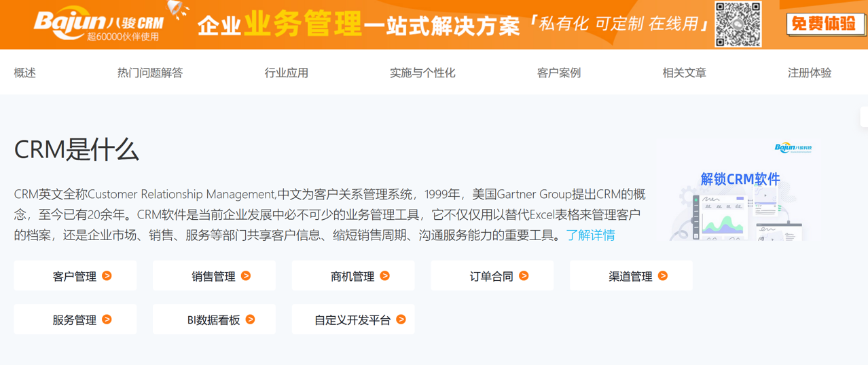
Task: Select the 实施与个性化 navigation item
Action: coord(422,73)
